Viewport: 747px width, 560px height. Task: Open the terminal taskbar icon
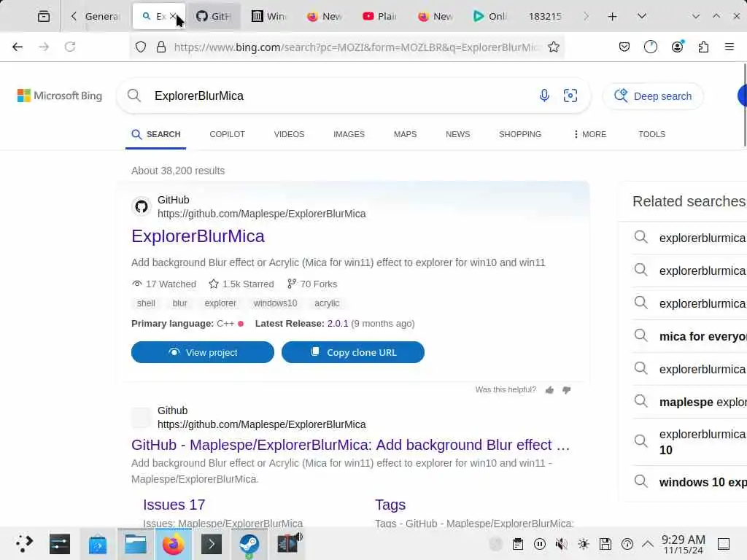tap(212, 544)
